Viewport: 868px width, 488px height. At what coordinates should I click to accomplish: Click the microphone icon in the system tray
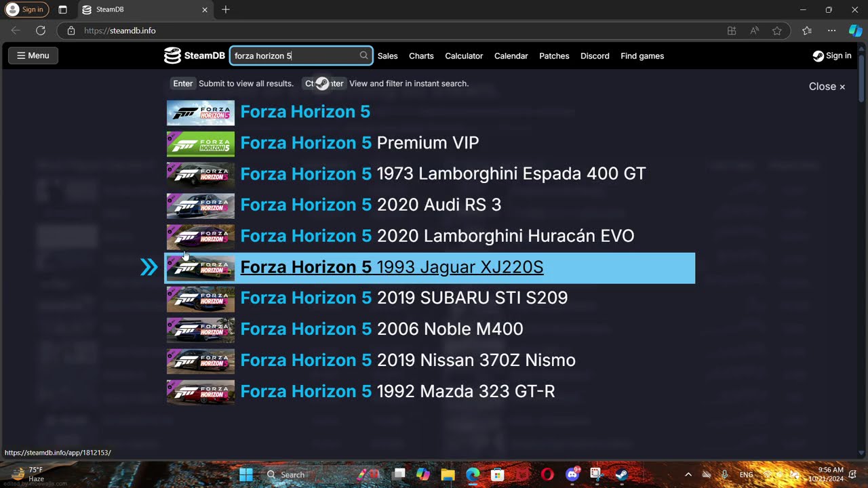pos(725,474)
